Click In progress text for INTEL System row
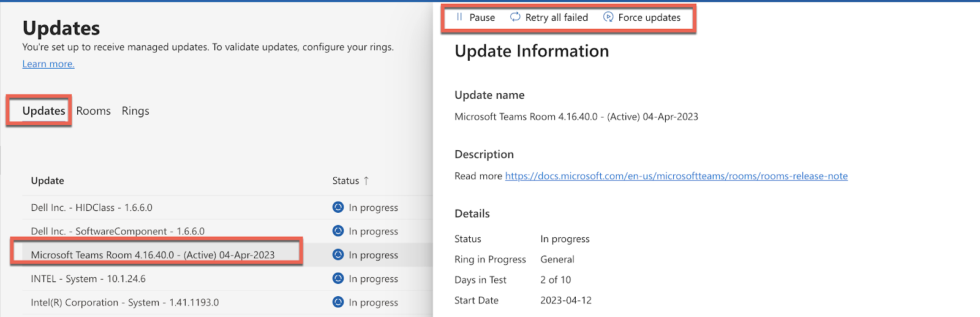 click(x=374, y=279)
